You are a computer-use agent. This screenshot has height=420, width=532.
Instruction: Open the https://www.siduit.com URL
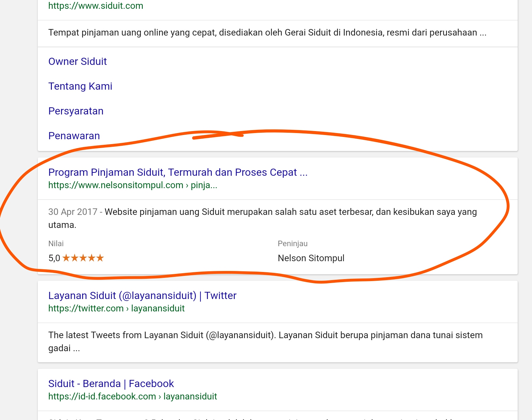click(96, 6)
